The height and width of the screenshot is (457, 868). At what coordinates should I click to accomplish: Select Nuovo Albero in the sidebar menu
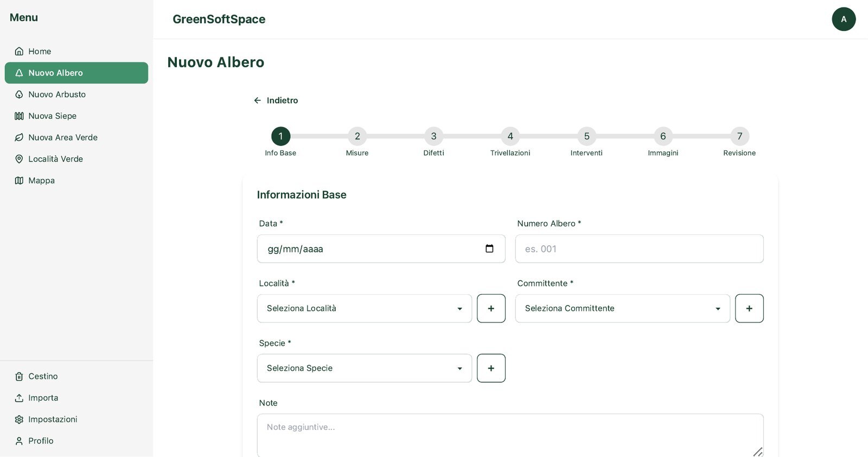tap(76, 73)
